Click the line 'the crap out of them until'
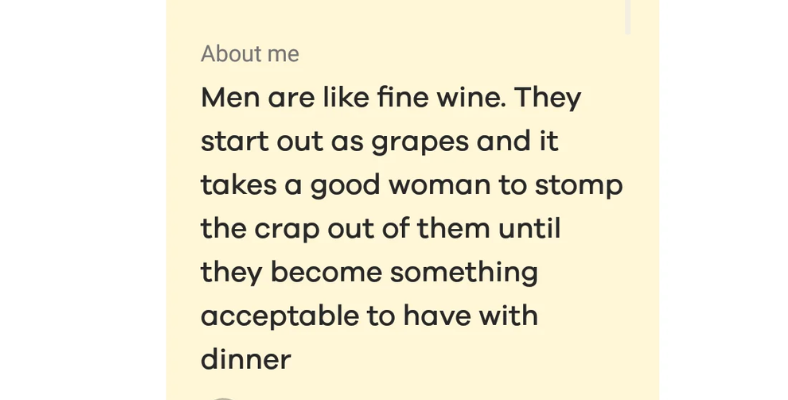Image resolution: width=788 pixels, height=400 pixels. pyautogui.click(x=380, y=229)
